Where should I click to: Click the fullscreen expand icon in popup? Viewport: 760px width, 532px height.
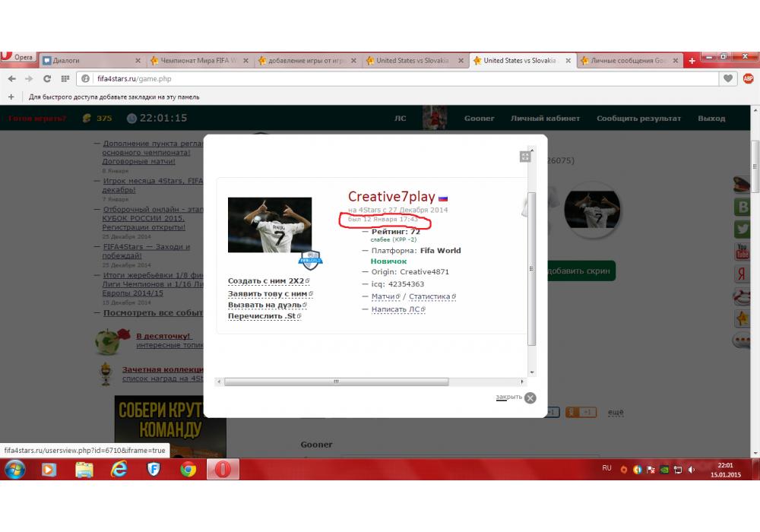click(x=525, y=157)
